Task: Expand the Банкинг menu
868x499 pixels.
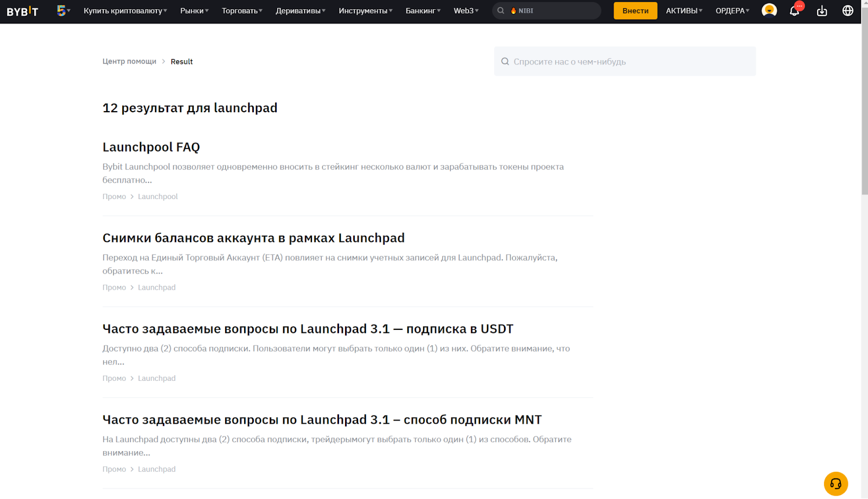Action: click(423, 10)
